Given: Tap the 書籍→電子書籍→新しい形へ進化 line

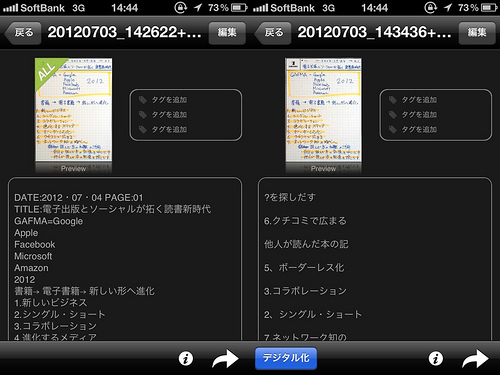Looking at the screenshot, I should tap(84, 291).
